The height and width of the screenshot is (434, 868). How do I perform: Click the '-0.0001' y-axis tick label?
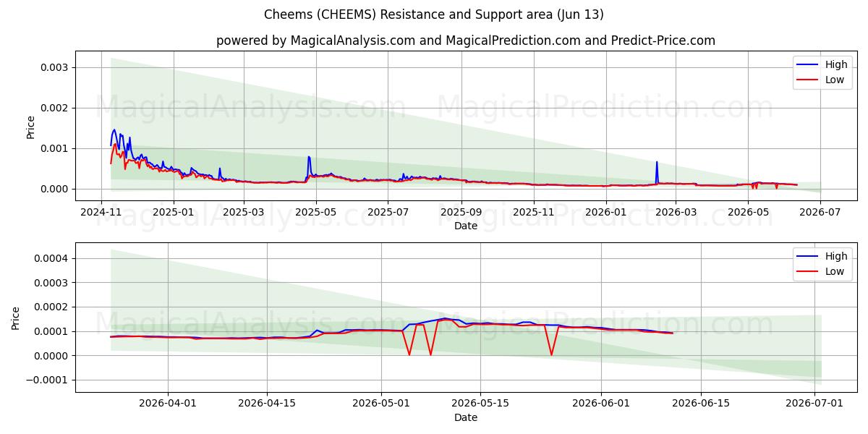click(48, 380)
